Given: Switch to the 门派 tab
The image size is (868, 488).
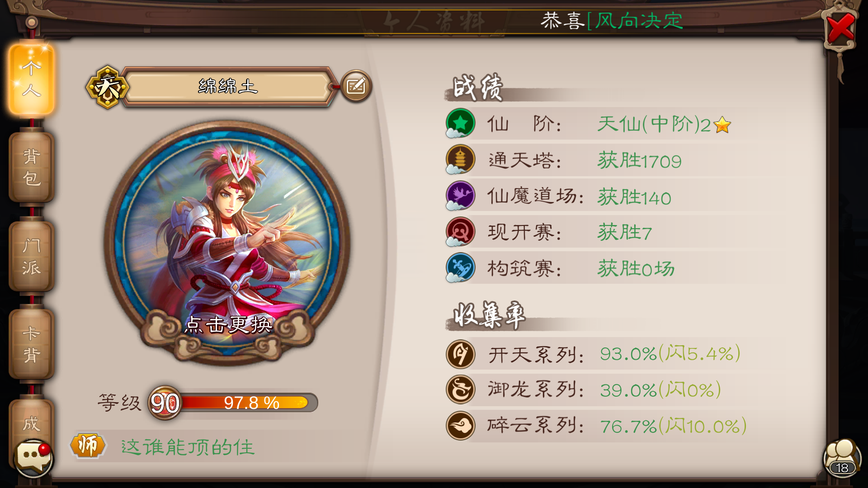Looking at the screenshot, I should click(x=32, y=256).
